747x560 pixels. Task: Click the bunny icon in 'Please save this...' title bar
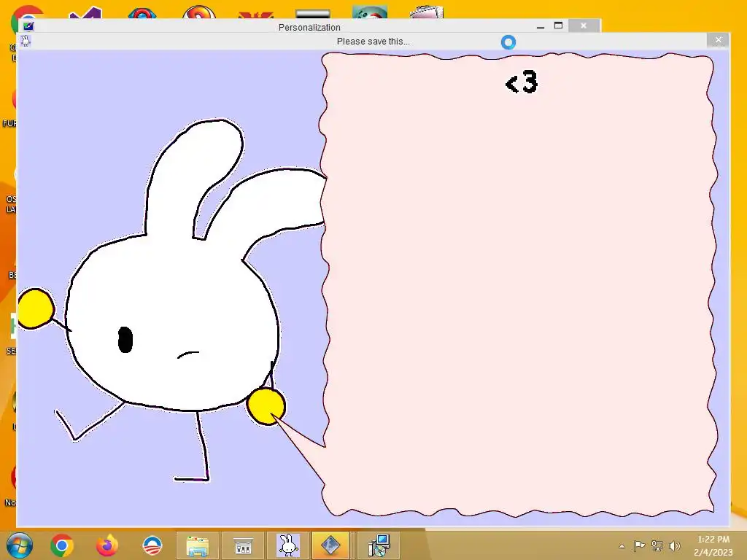pos(26,41)
